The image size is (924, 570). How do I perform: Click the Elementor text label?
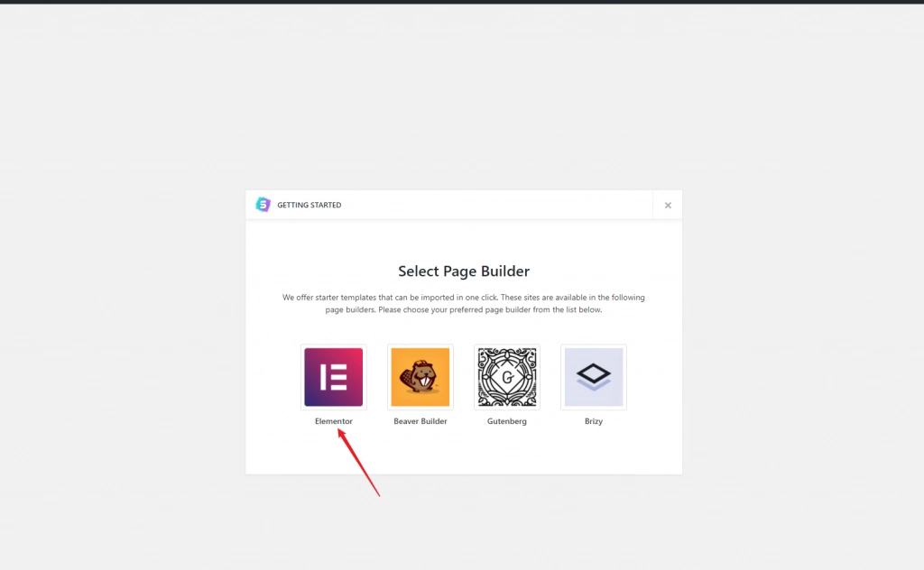click(334, 421)
